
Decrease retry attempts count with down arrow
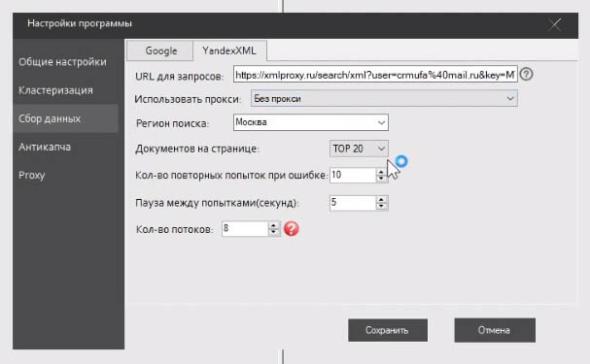[381, 179]
